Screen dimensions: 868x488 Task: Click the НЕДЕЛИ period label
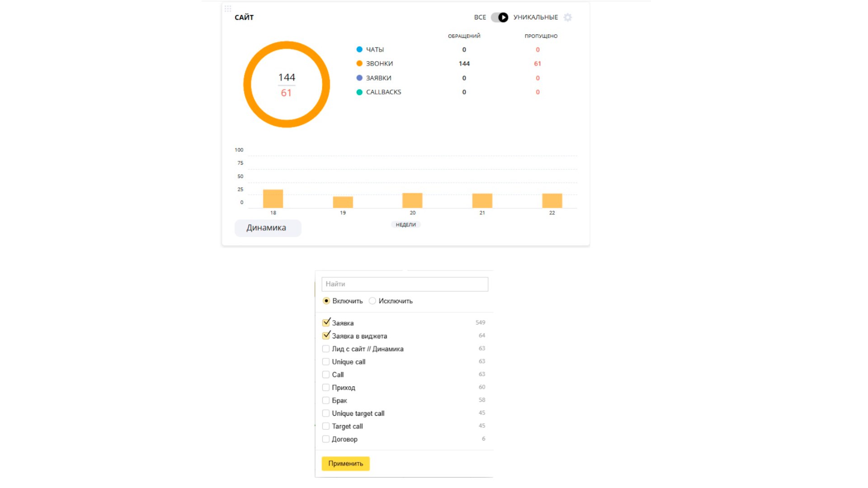406,225
